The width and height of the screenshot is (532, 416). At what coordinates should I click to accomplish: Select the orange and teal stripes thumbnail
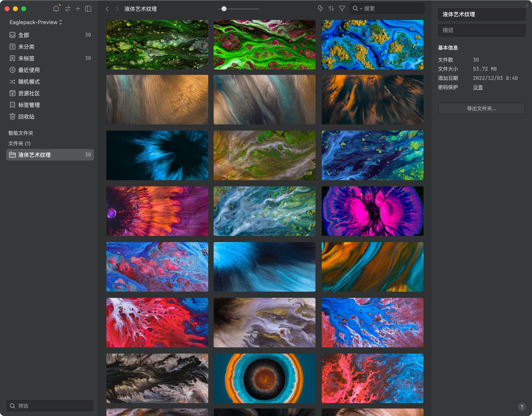pos(372,267)
